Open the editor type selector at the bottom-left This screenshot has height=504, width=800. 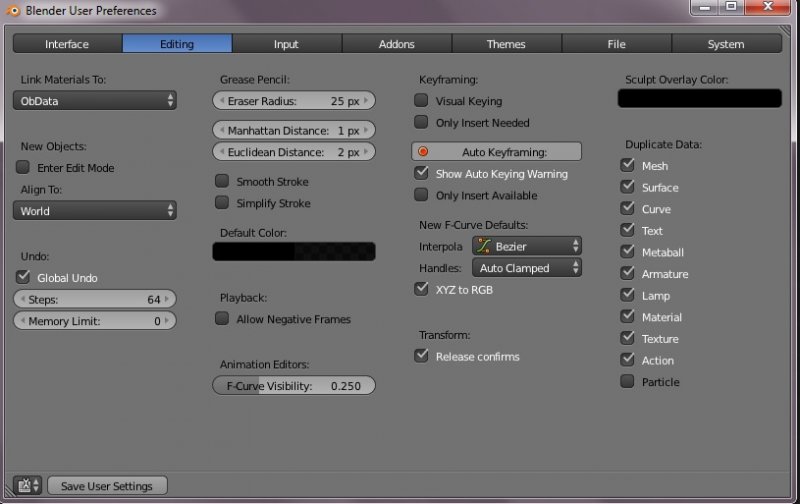click(28, 485)
